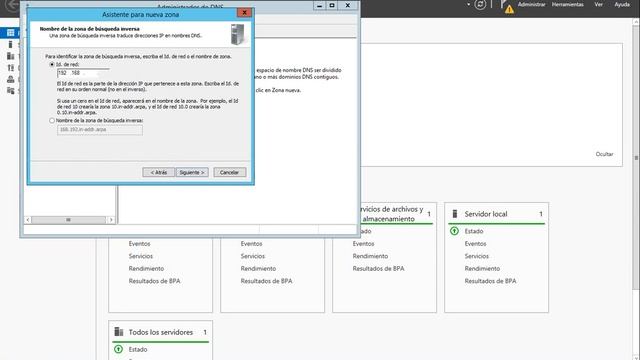Select the fourth sidebar role icon
The width and height of the screenshot is (640, 360).
[11, 68]
